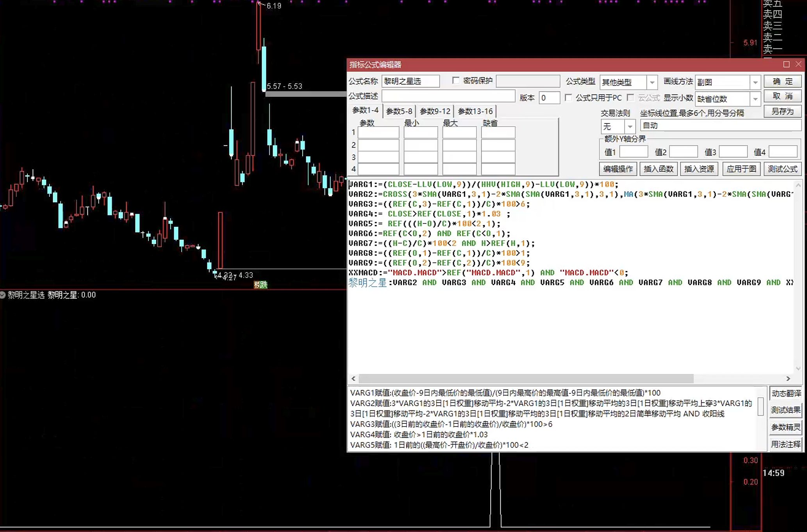Click the 值4 input field

pos(783,152)
